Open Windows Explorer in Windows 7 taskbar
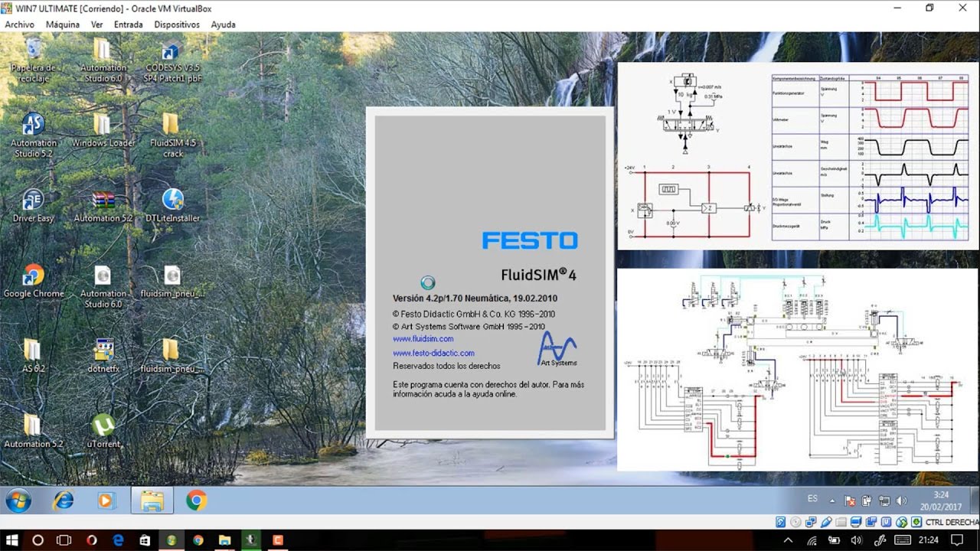Viewport: 980px width, 551px height. click(152, 500)
